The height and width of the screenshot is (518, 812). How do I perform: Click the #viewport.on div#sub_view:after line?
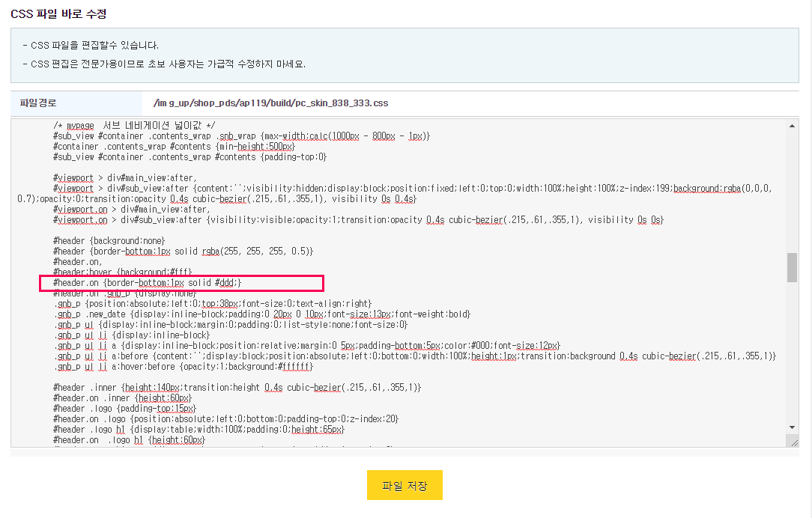coord(358,220)
